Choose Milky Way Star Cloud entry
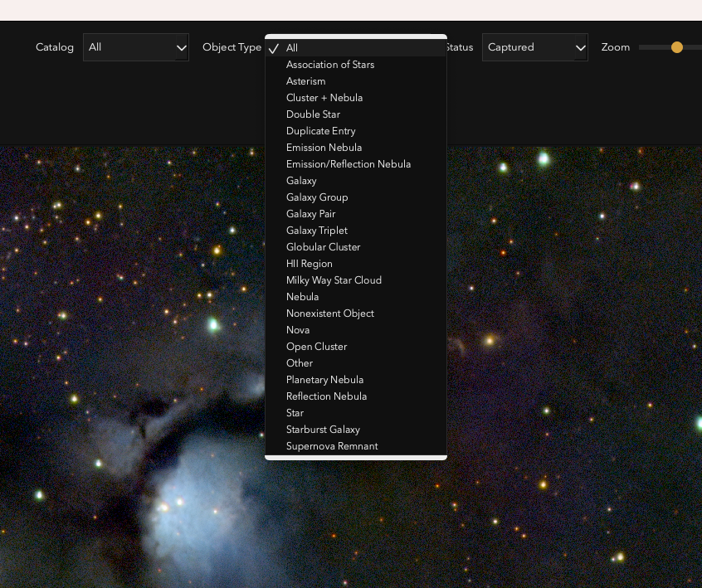The width and height of the screenshot is (702, 588). (x=334, y=280)
